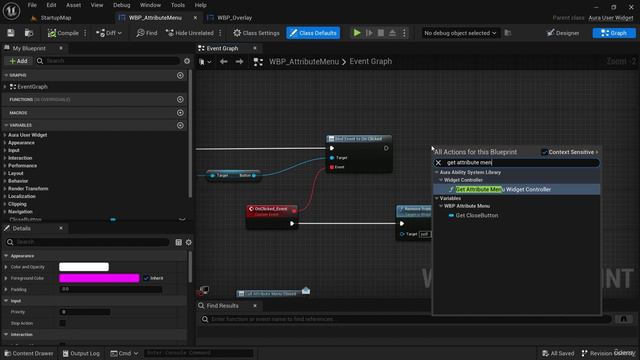The image size is (640, 360).
Task: Click the Unreal Engine logo icon
Action: coord(11,11)
